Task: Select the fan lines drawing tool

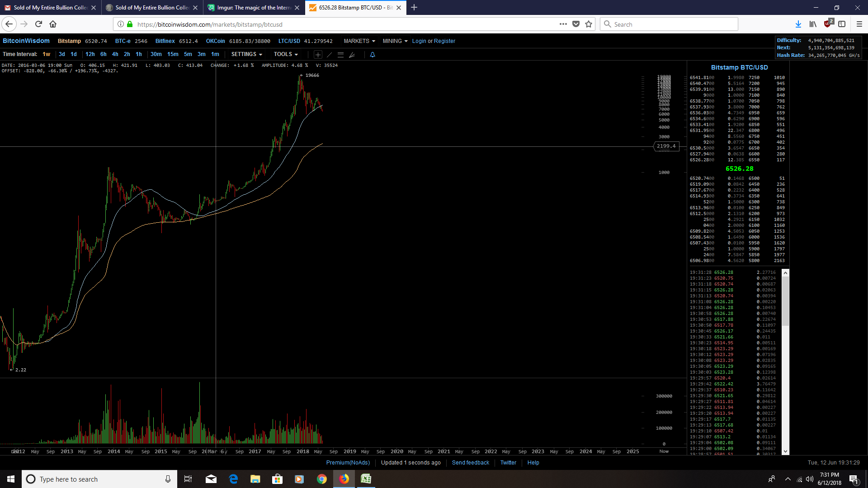Action: click(352, 55)
